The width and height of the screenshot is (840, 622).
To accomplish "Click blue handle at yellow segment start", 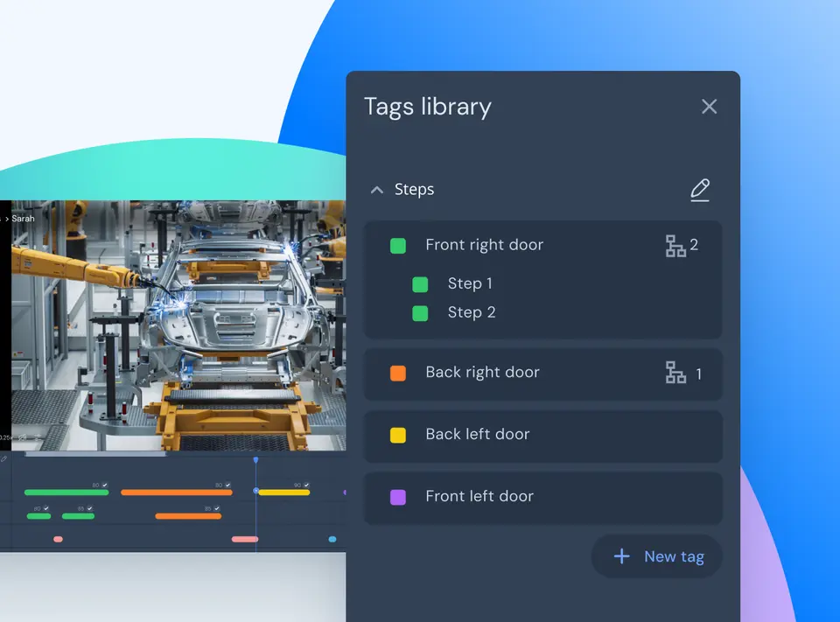I will pyautogui.click(x=256, y=491).
